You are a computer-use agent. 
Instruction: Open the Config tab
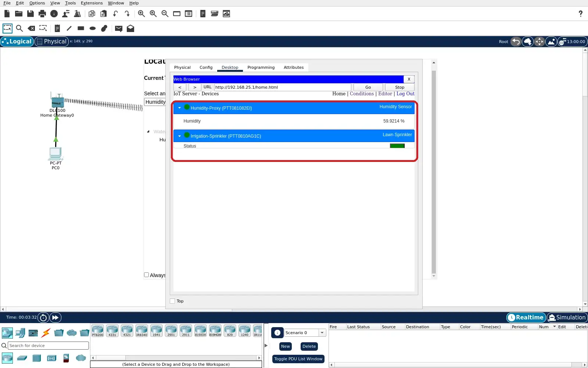pos(206,67)
